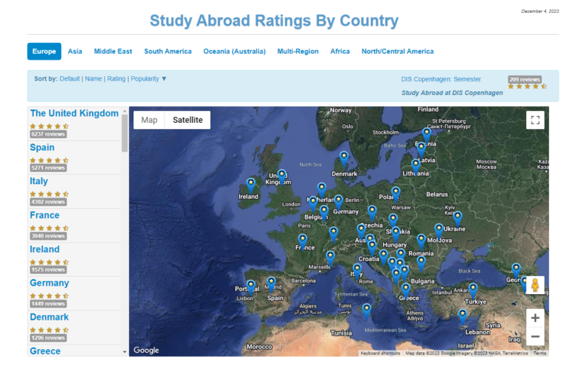Click the 4302 reviews badge
579x392 pixels.
pyautogui.click(x=48, y=202)
